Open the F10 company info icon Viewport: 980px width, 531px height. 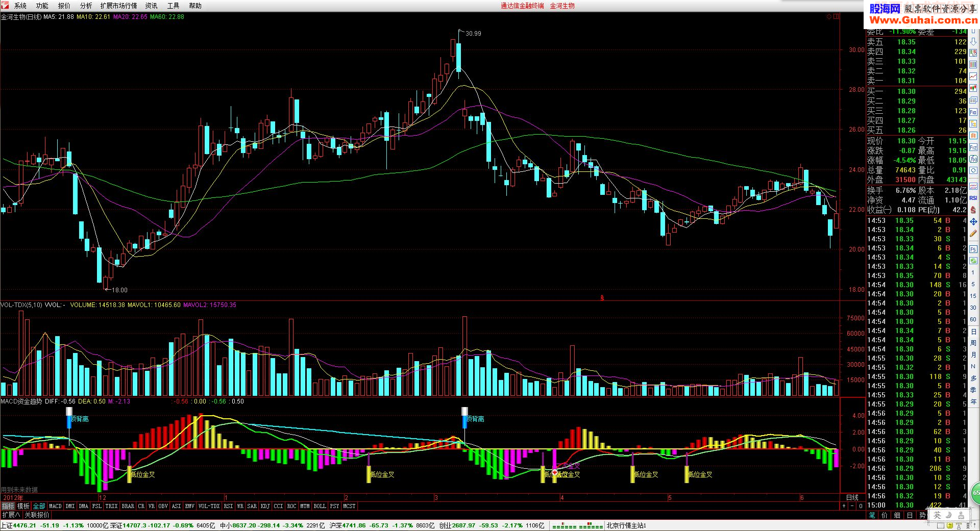tap(973, 112)
